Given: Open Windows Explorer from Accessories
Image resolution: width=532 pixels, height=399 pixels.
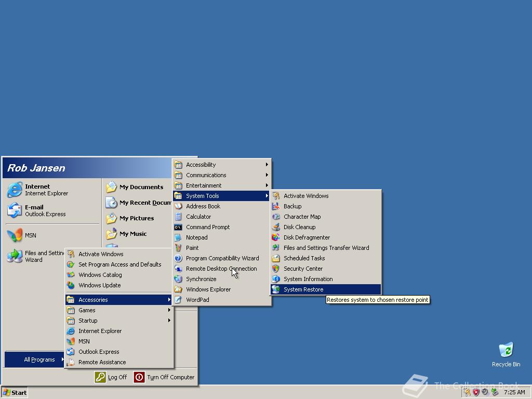Looking at the screenshot, I should point(221,289).
